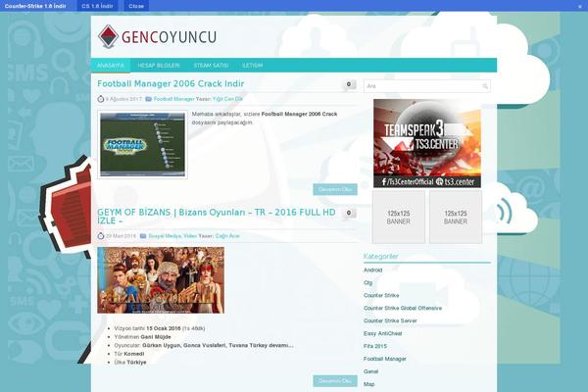Open Video category link in Bizans post
Screen dimensions: 588x392
[190, 236]
